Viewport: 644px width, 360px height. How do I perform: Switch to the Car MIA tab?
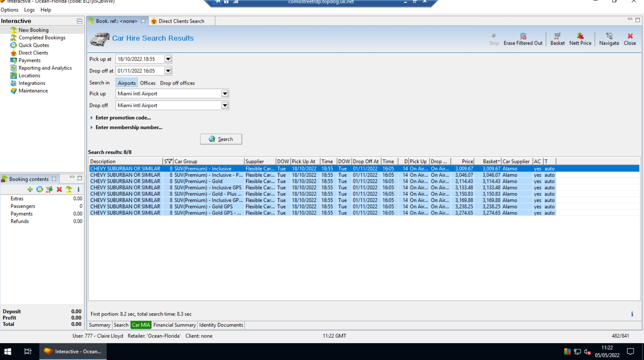coord(141,325)
